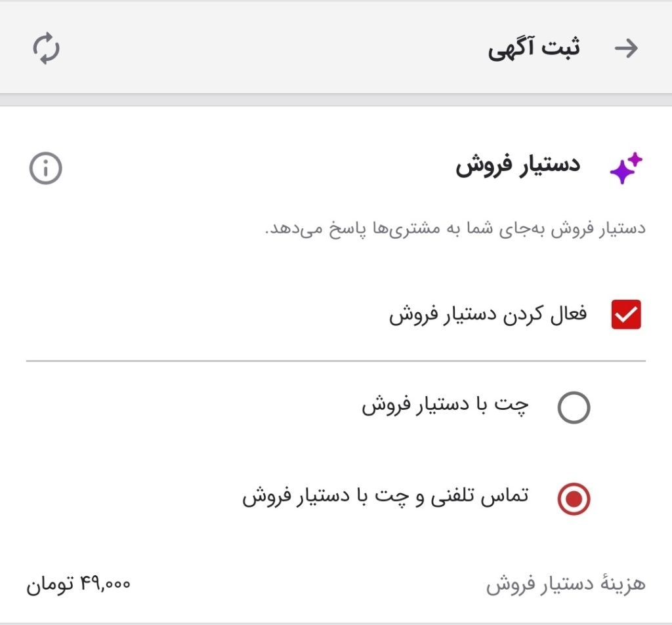Viewport: 672px width, 625px height.
Task: Select the چت با دستیار فروش radio button
Action: pyautogui.click(x=574, y=408)
